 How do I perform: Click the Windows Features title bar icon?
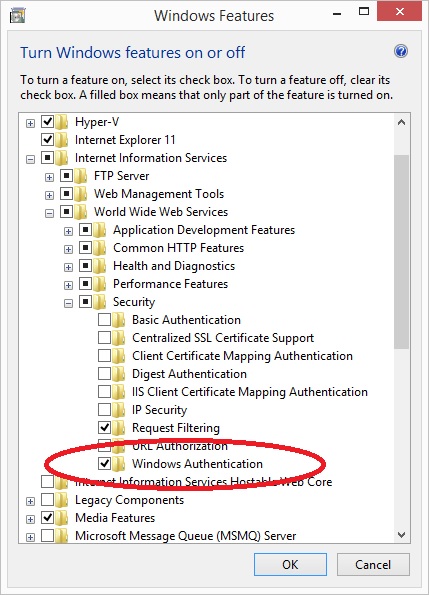(x=17, y=16)
